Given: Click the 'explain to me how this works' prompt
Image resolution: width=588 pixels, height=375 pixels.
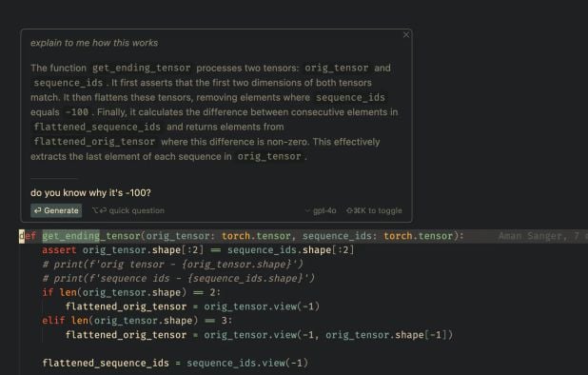Looking at the screenshot, I should (94, 43).
